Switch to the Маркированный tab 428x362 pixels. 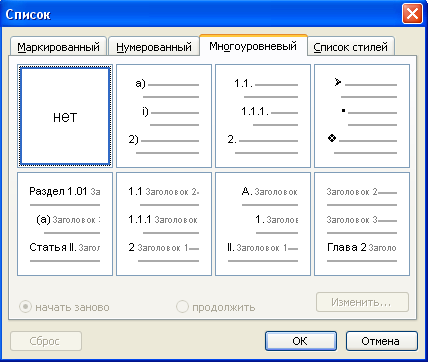coord(58,47)
